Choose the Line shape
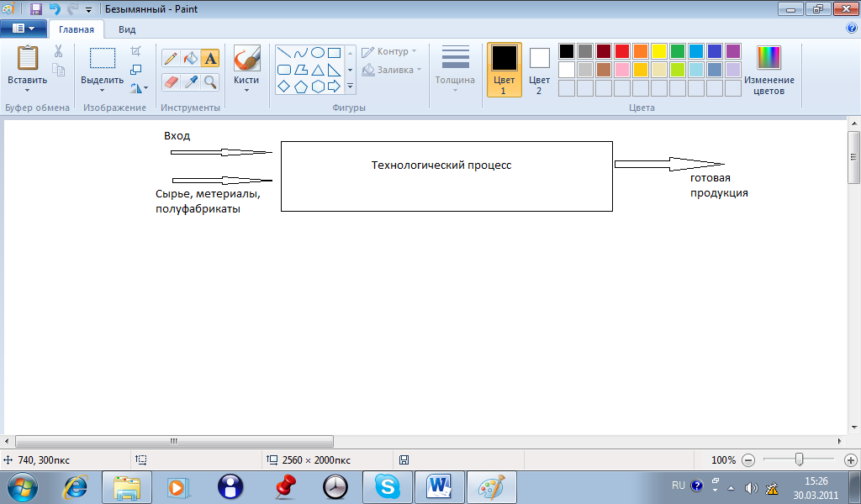The width and height of the screenshot is (861, 504). (284, 53)
